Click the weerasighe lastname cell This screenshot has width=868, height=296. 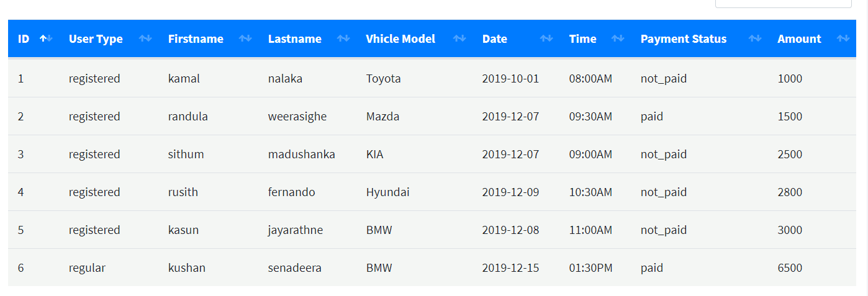click(x=297, y=117)
